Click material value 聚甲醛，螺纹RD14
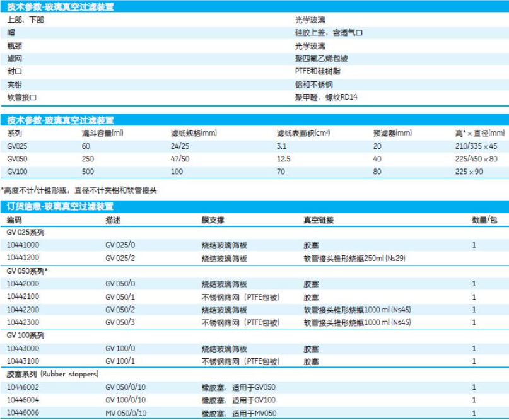This screenshot has height=420, width=509. click(326, 97)
